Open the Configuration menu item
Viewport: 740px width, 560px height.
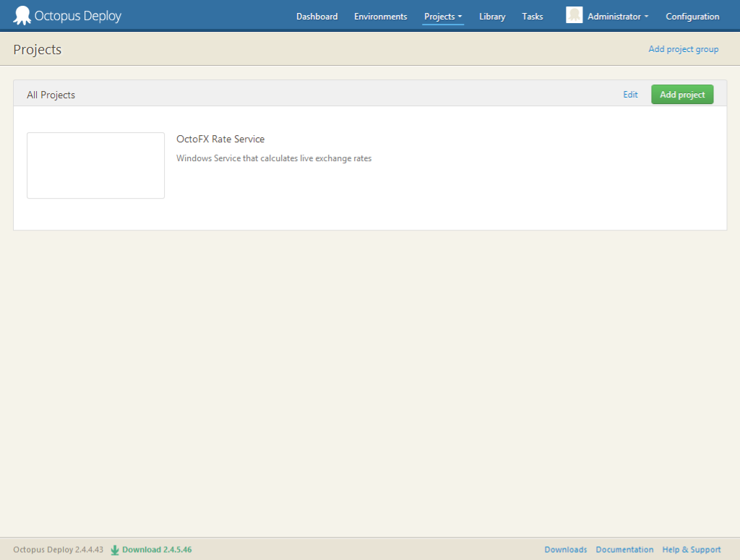click(x=692, y=17)
